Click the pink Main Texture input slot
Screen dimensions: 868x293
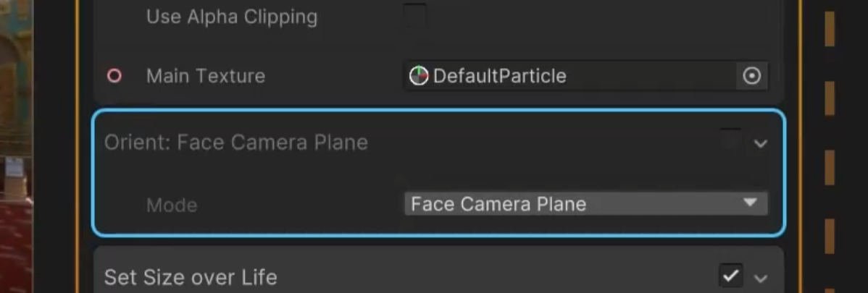(x=114, y=76)
